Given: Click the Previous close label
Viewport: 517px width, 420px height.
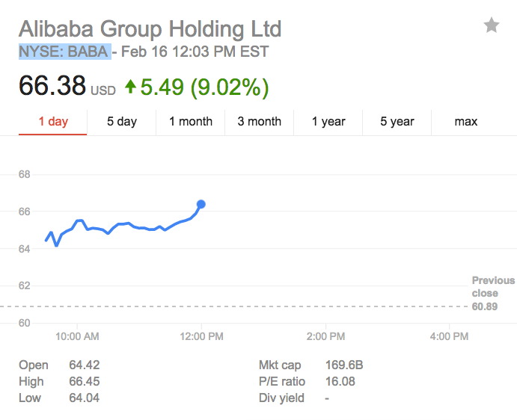Looking at the screenshot, I should (493, 287).
